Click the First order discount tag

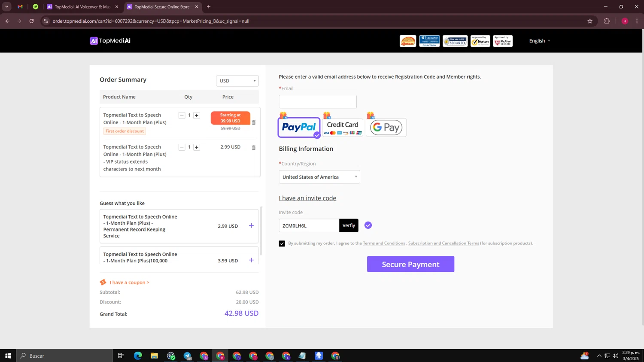pos(125,131)
